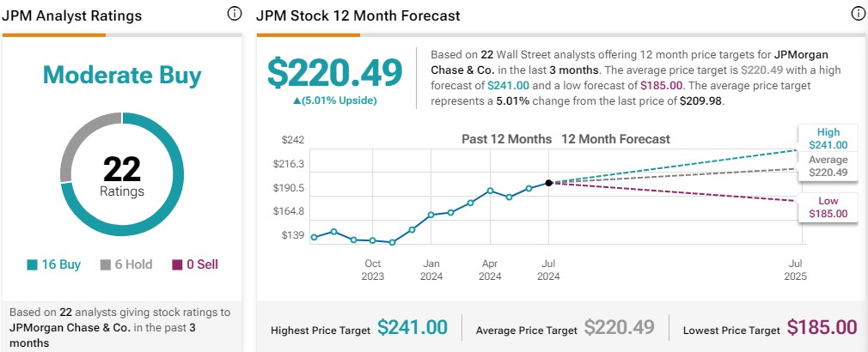Click info icon beside 12 Month Forecast
The height and width of the screenshot is (352, 868).
(x=857, y=14)
